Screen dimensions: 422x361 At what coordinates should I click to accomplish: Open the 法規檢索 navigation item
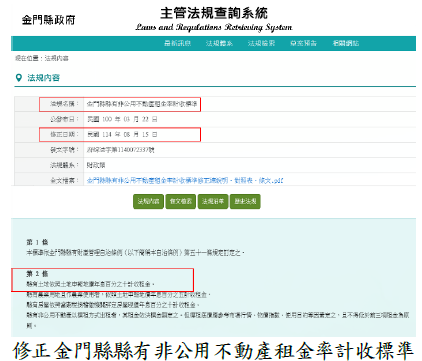click(x=261, y=43)
